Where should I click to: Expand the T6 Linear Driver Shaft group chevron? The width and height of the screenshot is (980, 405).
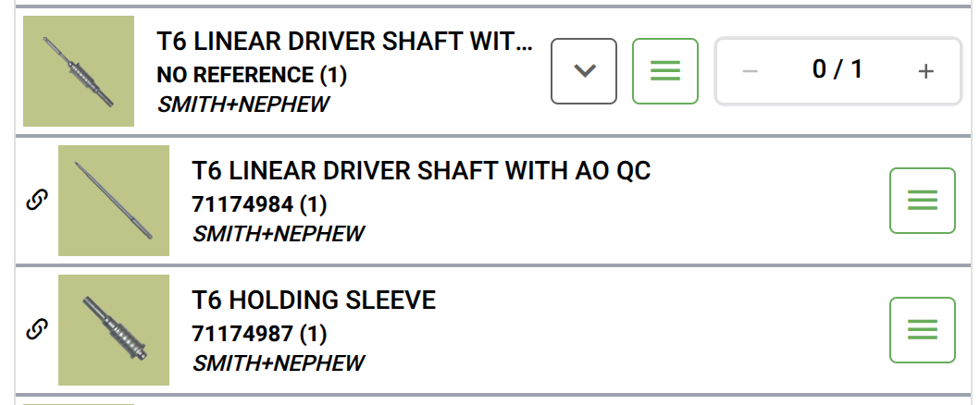(x=584, y=71)
